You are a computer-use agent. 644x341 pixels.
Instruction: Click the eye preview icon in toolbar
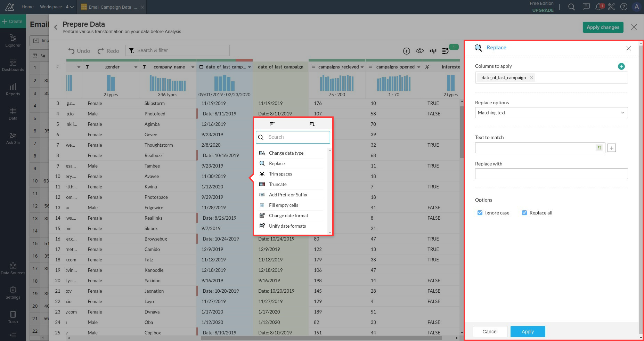[x=419, y=51]
